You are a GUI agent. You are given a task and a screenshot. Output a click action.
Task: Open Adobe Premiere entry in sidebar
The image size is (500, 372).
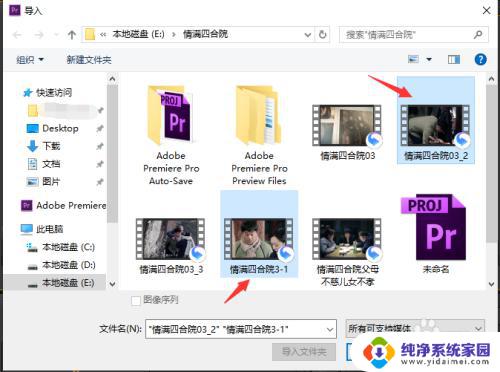coord(63,205)
